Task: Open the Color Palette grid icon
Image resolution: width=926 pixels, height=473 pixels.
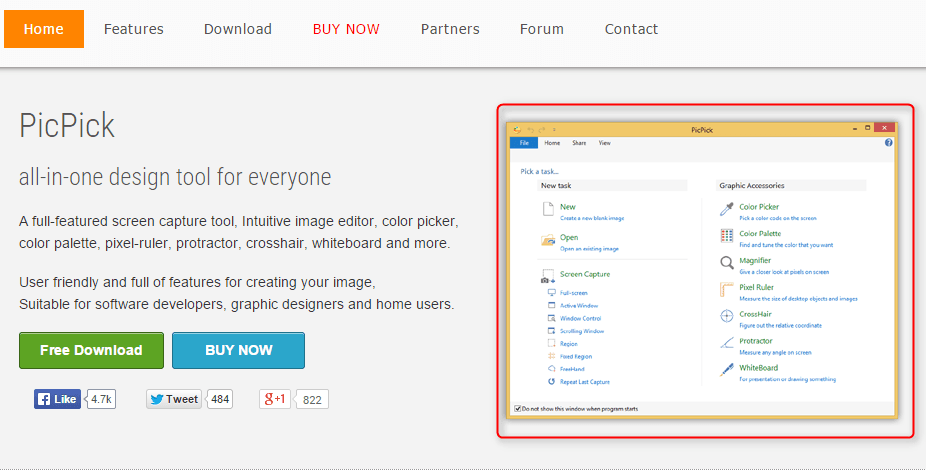Action: pos(727,236)
